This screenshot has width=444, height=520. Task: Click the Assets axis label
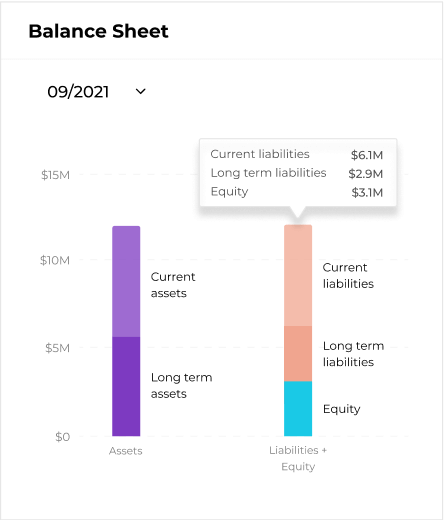pyautogui.click(x=126, y=451)
